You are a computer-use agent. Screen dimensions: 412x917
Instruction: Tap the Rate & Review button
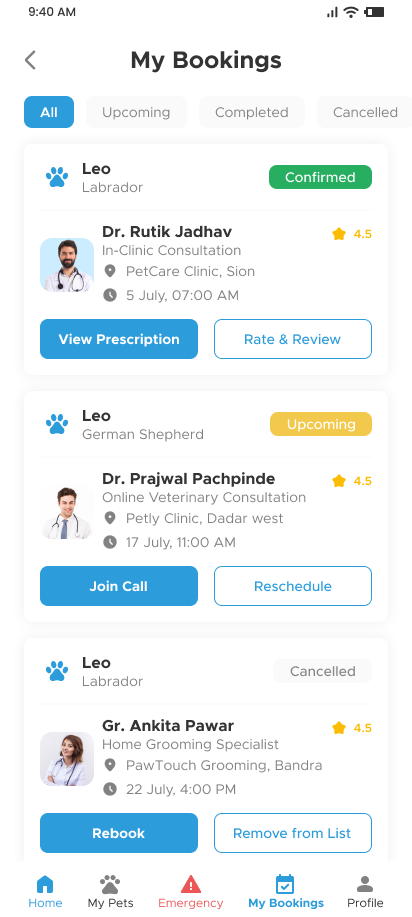click(293, 339)
